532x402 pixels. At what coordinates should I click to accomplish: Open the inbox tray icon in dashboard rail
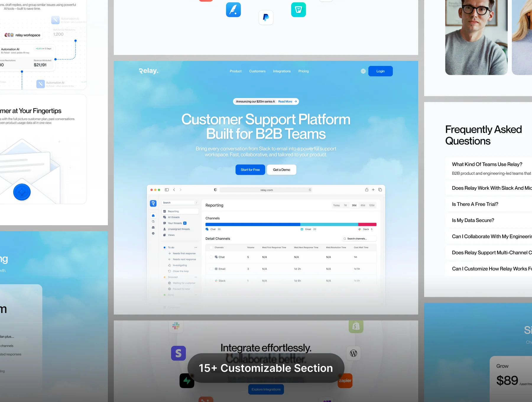pyautogui.click(x=153, y=227)
